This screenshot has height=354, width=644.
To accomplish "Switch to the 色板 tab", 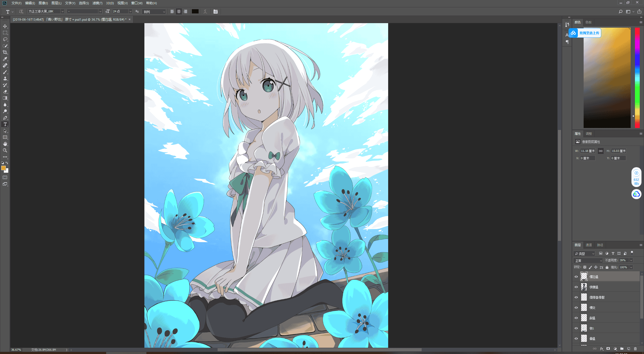I will (x=589, y=22).
